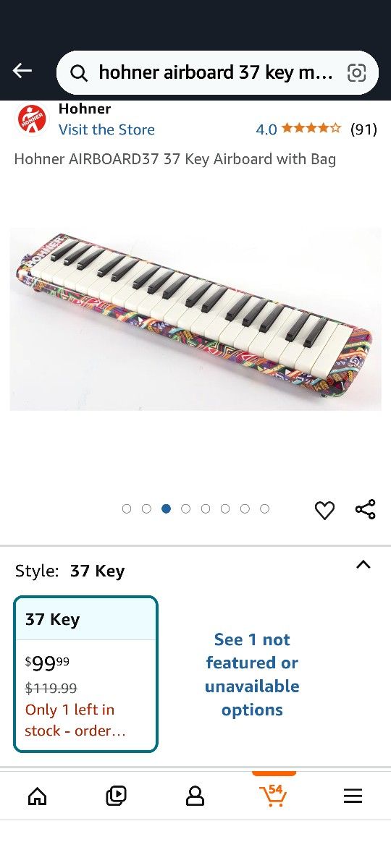The height and width of the screenshot is (868, 391).
Task: Visit the Store link
Action: 106,129
